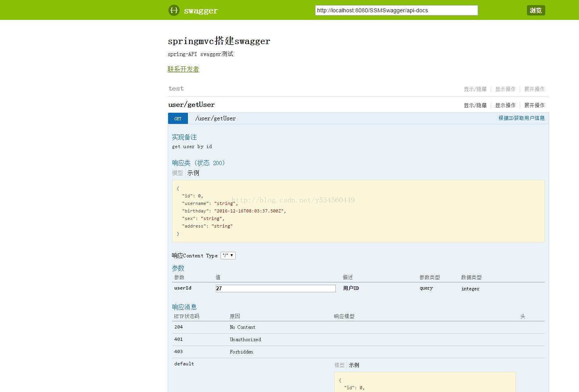Click the 响应类 (状态 200) heading
The image size is (579, 392).
[x=198, y=163]
